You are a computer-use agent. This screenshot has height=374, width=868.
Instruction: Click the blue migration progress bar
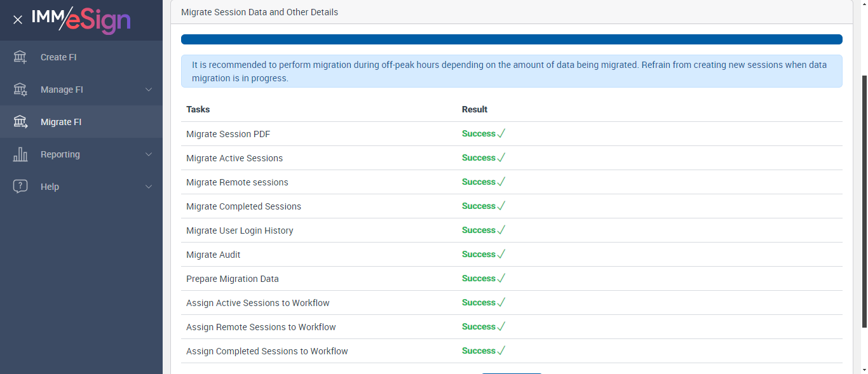pos(512,39)
